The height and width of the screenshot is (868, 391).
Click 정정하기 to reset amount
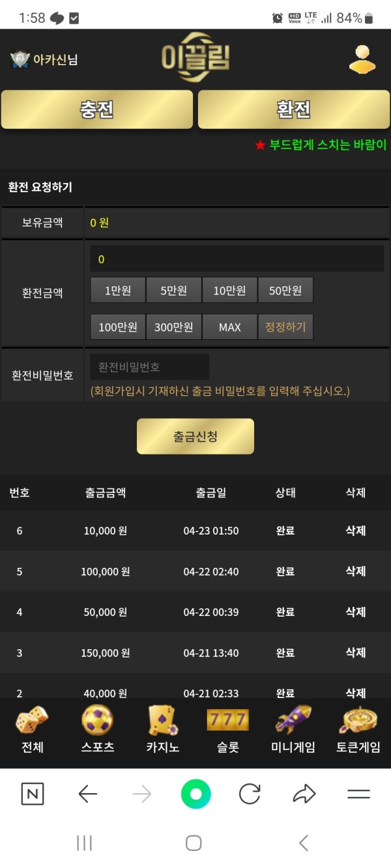coord(285,327)
